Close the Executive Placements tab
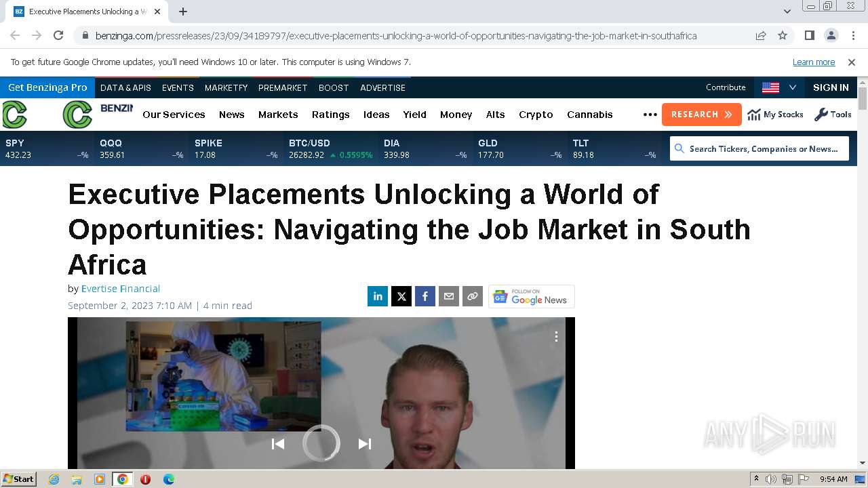Viewport: 868px width, 488px height. point(157,12)
